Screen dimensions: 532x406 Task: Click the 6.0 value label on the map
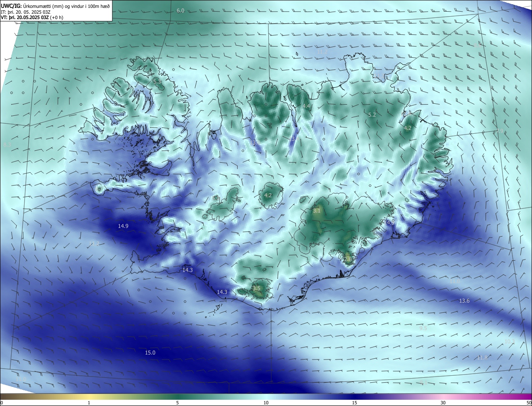pos(180,10)
